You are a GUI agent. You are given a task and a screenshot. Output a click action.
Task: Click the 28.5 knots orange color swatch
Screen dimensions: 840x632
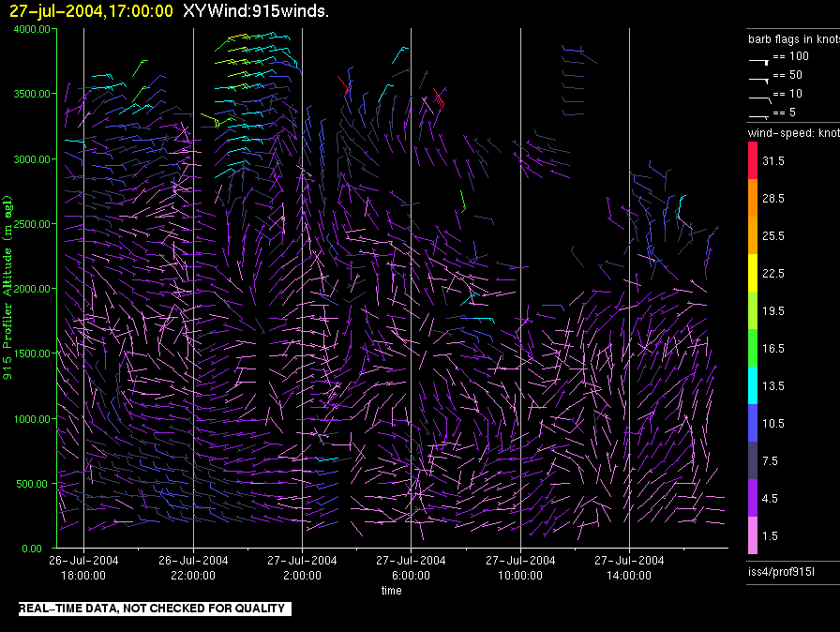click(x=753, y=198)
